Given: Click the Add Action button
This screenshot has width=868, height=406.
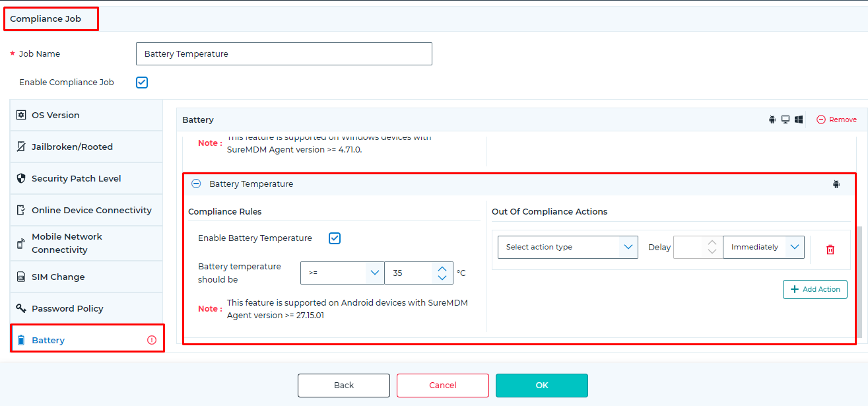Looking at the screenshot, I should click(x=815, y=289).
